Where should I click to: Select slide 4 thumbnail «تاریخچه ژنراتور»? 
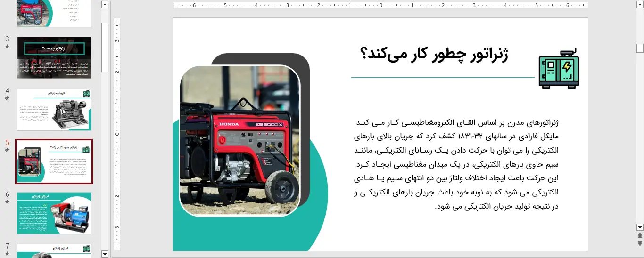click(x=54, y=110)
